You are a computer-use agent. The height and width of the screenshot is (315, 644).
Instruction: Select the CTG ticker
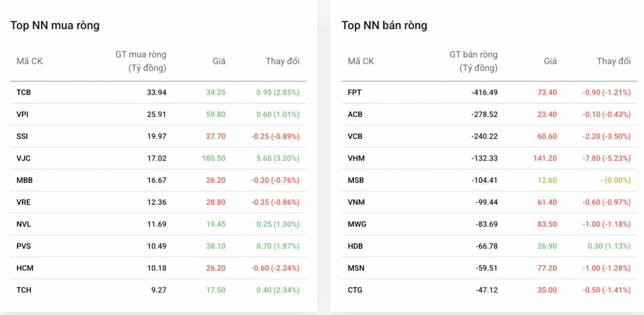pyautogui.click(x=355, y=290)
